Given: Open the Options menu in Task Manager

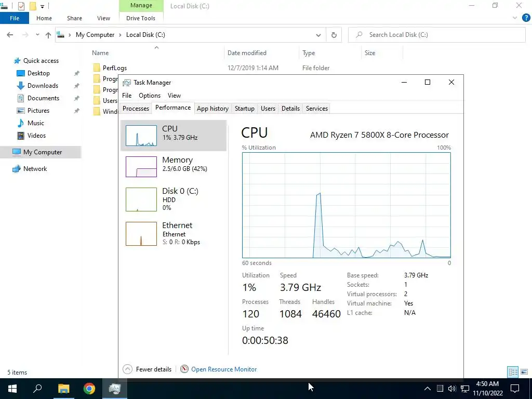Looking at the screenshot, I should tap(150, 96).
